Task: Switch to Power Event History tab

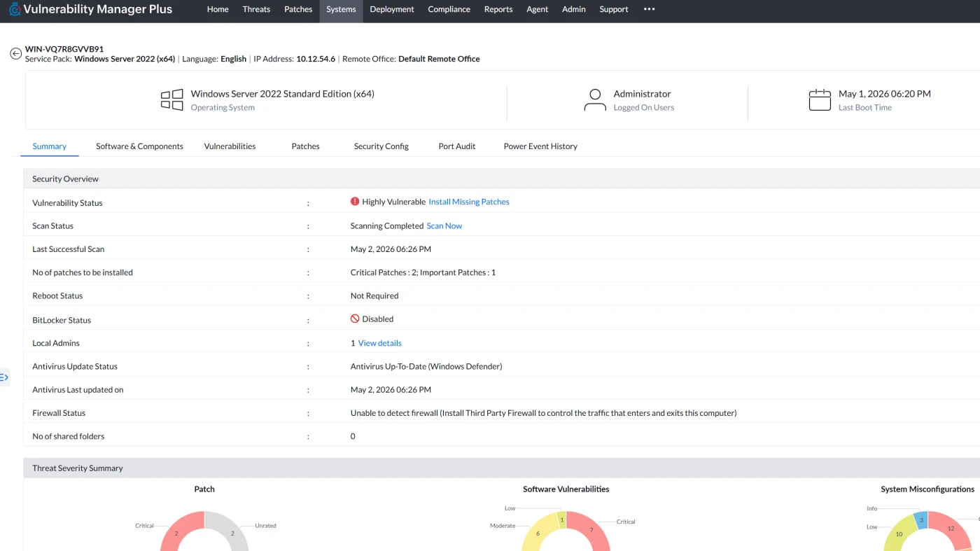Action: [x=540, y=146]
